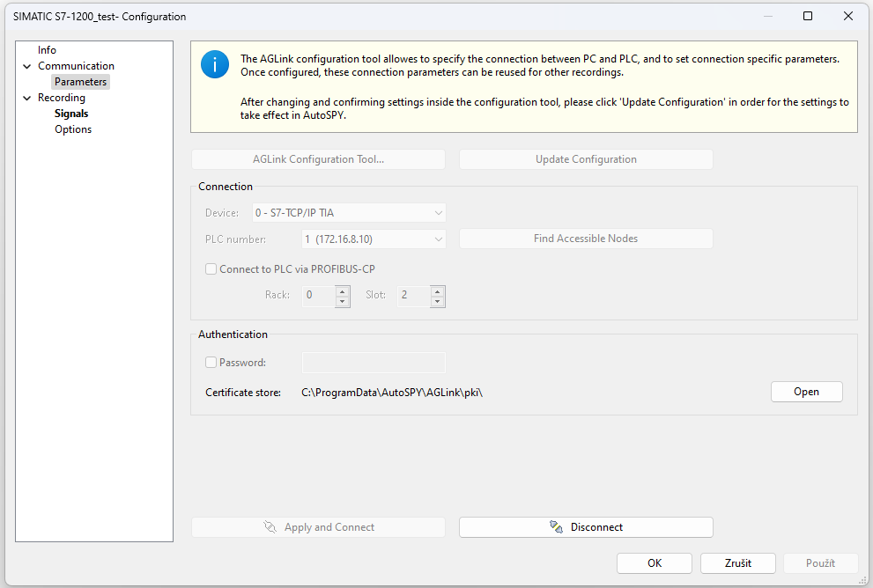The height and width of the screenshot is (588, 873).
Task: Collapse the Recording tree node
Action: (x=26, y=98)
